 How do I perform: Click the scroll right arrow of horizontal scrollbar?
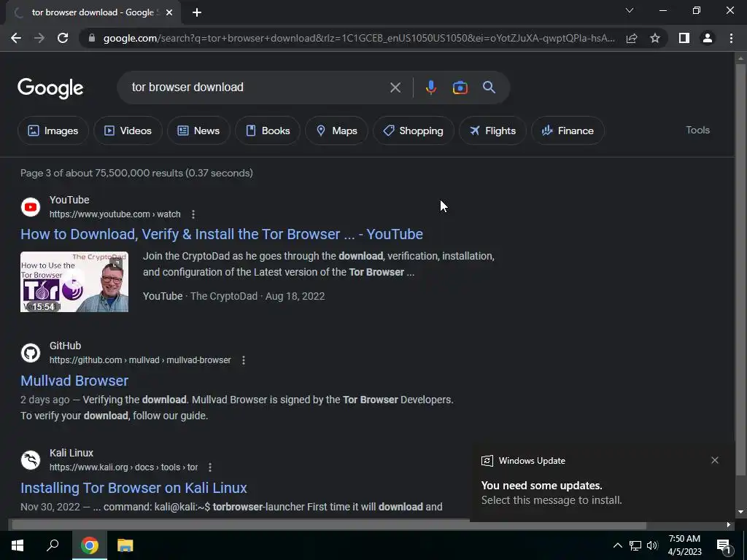coord(729,525)
